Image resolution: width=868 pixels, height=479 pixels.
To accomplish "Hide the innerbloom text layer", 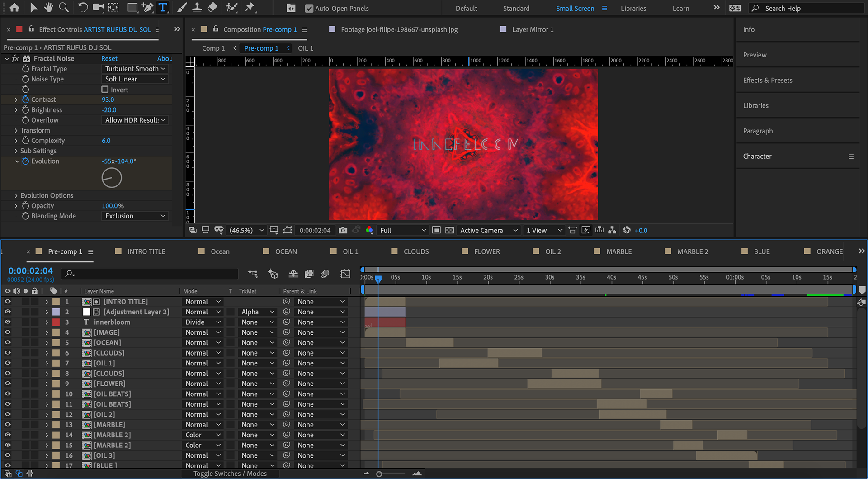I will pyautogui.click(x=8, y=322).
